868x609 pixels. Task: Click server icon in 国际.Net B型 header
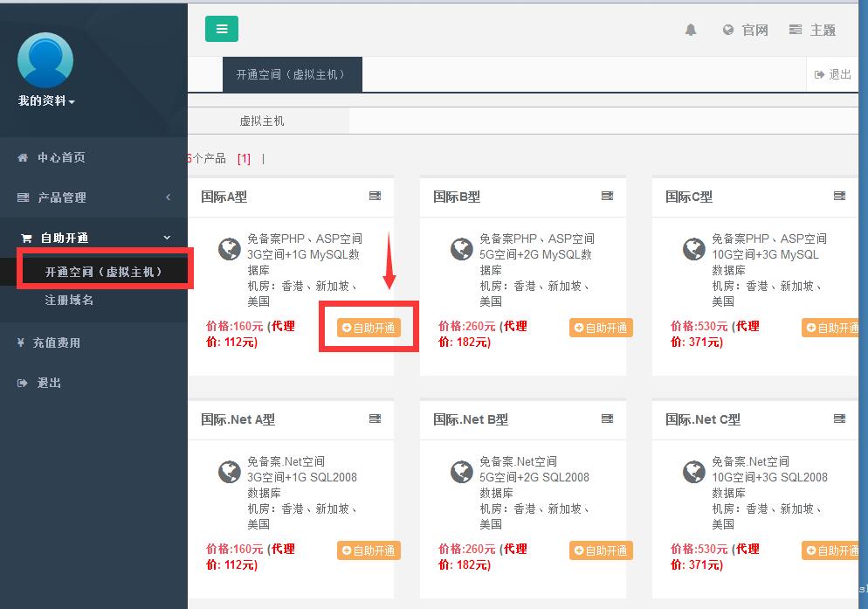(x=607, y=419)
